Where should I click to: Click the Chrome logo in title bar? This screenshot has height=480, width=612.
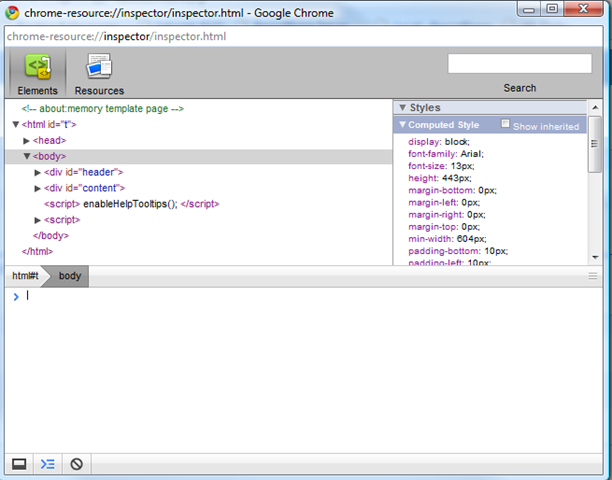[x=12, y=13]
